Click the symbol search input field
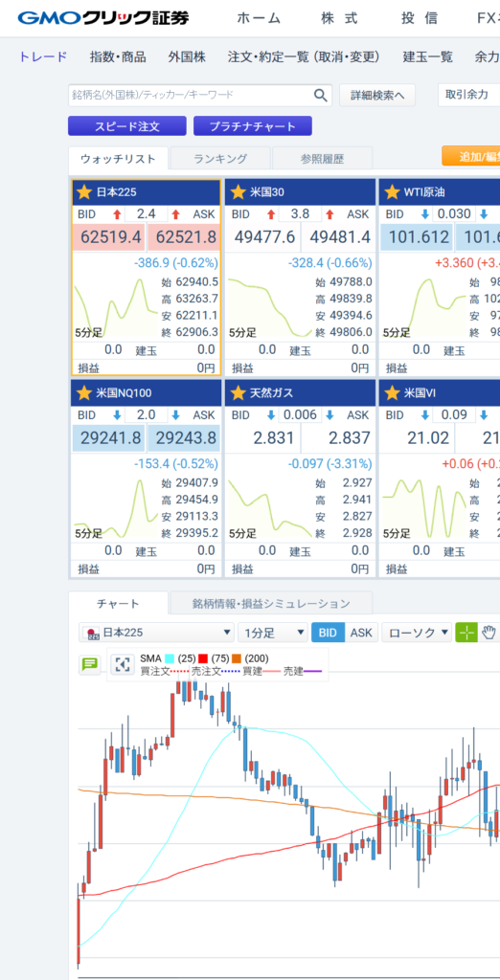 click(x=191, y=95)
